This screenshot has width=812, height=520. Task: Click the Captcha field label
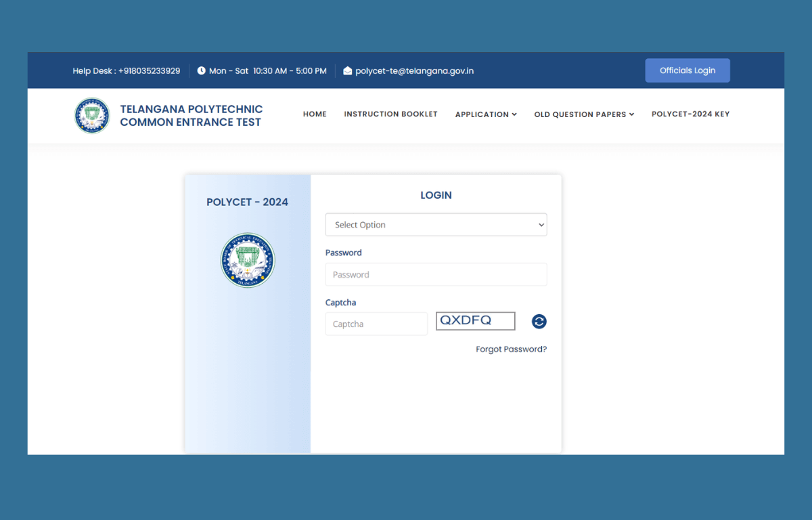[x=340, y=303]
